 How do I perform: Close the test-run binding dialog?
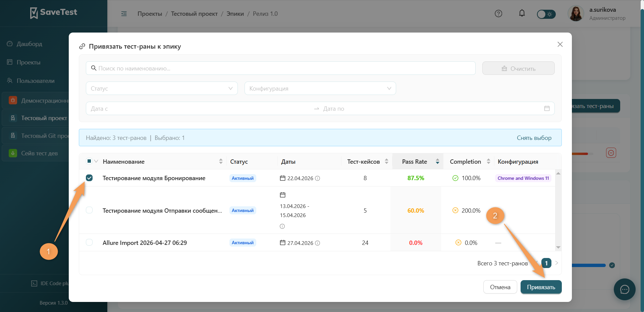coord(560,44)
